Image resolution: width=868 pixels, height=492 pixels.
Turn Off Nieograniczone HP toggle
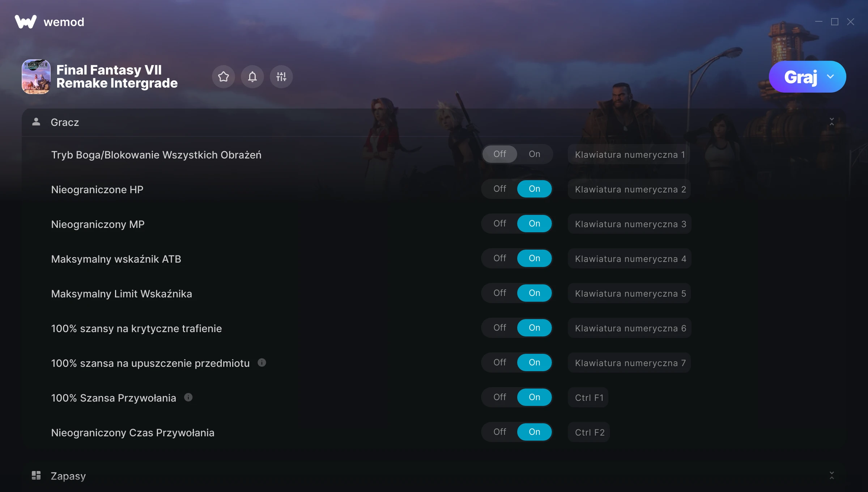click(499, 189)
